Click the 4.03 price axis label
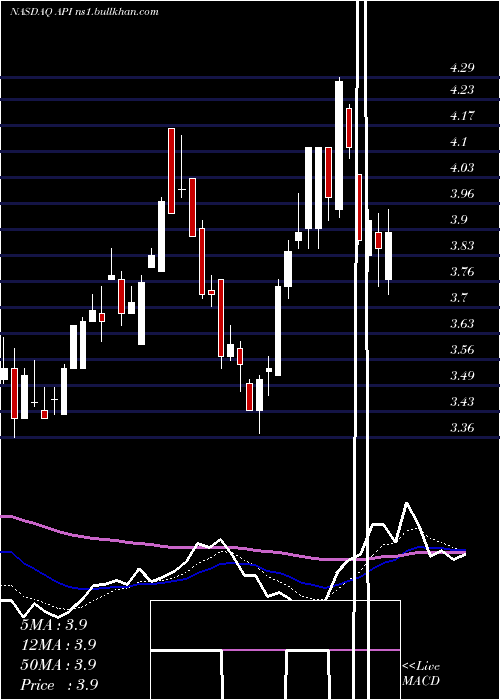 (x=462, y=167)
